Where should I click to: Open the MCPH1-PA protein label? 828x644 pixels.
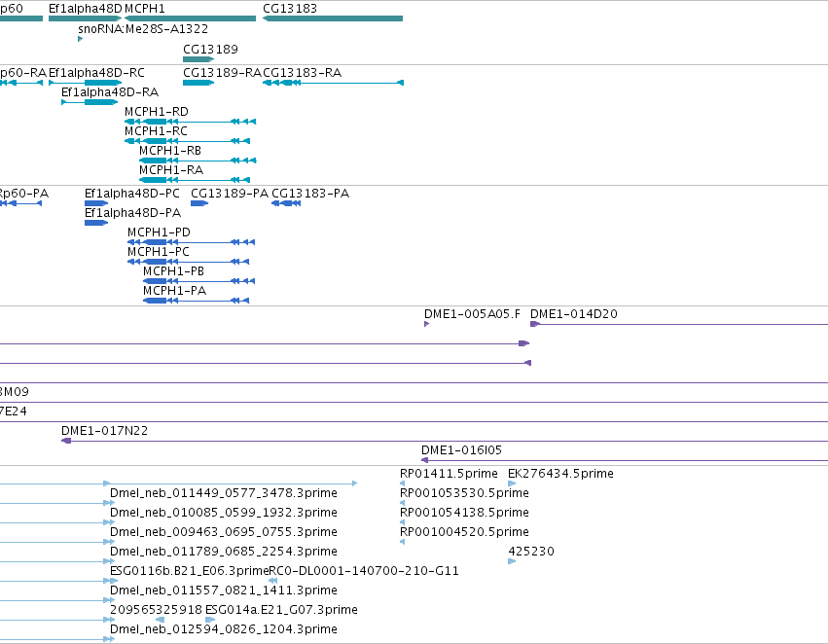[x=175, y=292]
